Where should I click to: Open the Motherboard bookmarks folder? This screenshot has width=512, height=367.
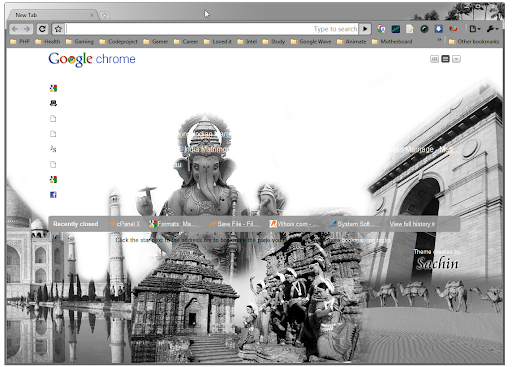tap(392, 42)
